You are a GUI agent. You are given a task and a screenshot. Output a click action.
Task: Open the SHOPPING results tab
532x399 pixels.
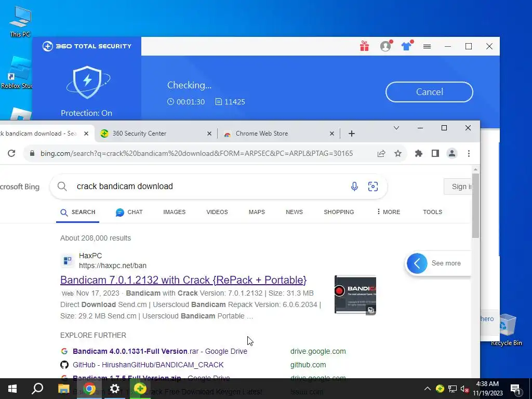pos(339,212)
